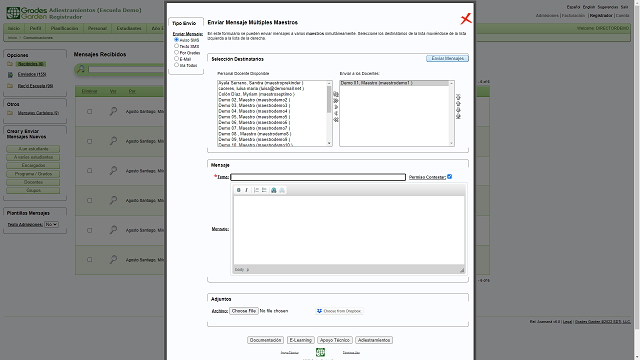Check the third message row's Eliminar checkbox
The width and height of the screenshot is (640, 360).
click(x=89, y=171)
